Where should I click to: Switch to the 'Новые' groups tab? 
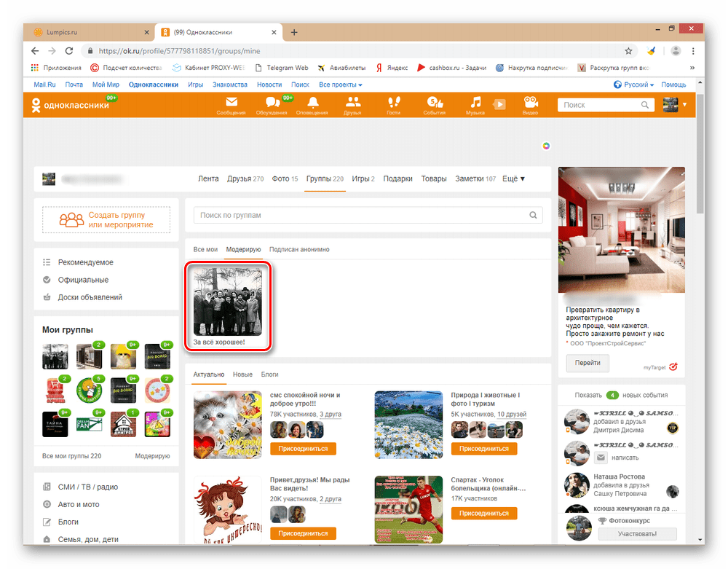242,374
